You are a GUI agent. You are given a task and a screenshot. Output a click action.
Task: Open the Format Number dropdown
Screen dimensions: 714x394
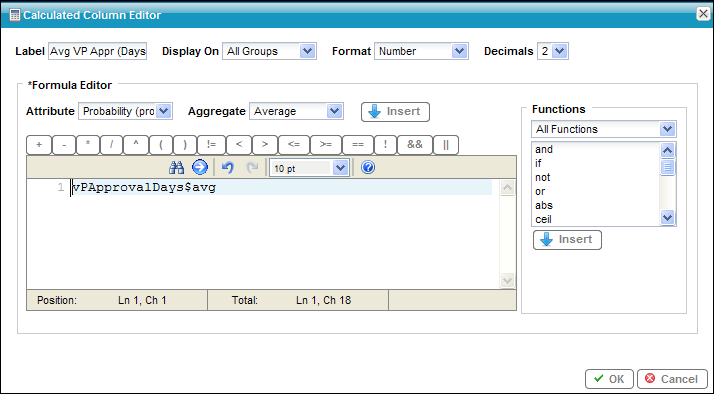(421, 51)
